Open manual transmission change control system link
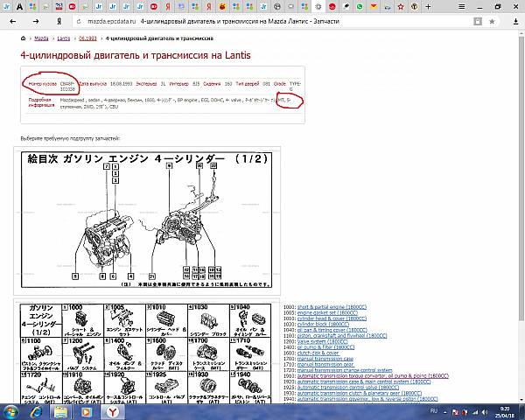The width and height of the screenshot is (525, 420). 345,370
